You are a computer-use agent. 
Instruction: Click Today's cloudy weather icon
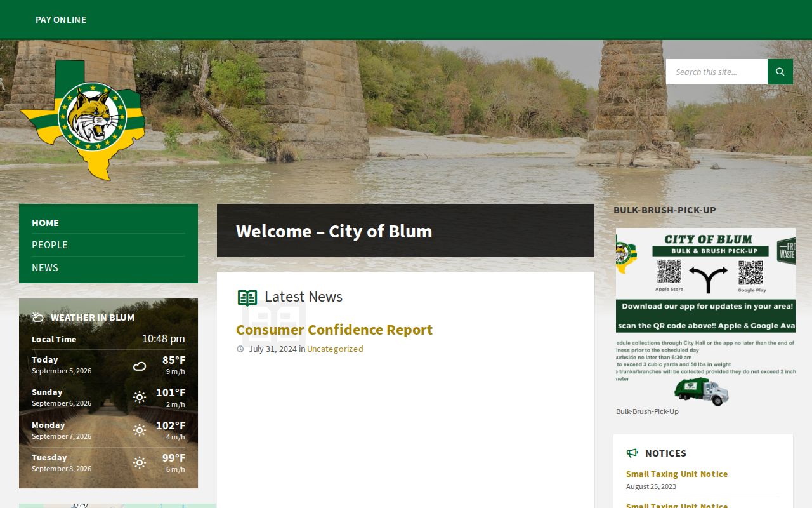pyautogui.click(x=140, y=366)
